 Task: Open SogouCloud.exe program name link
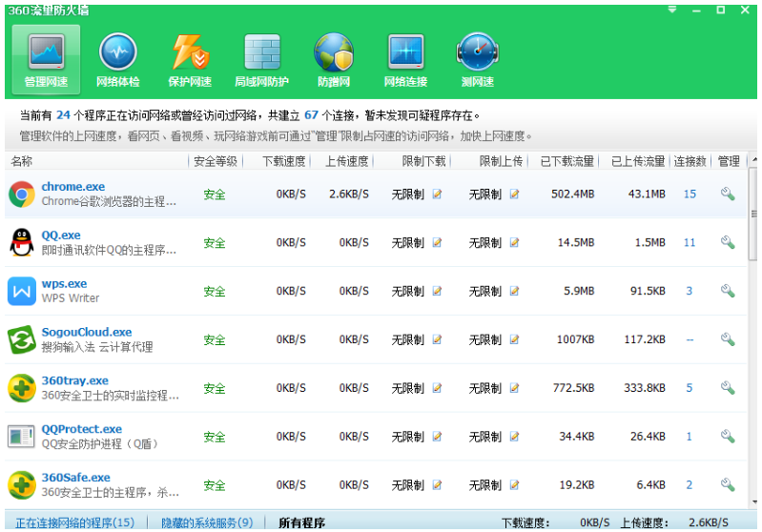click(87, 332)
